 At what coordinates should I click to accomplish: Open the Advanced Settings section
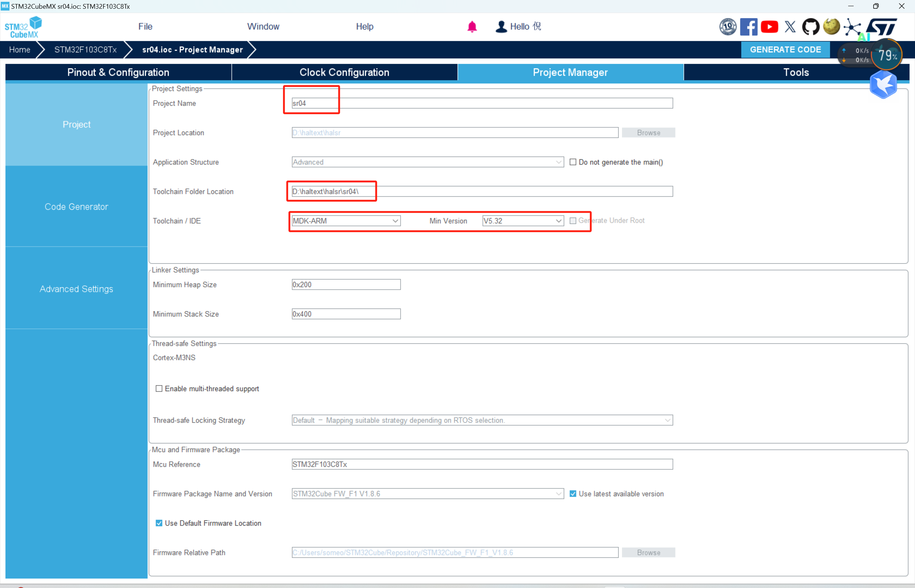[76, 289]
